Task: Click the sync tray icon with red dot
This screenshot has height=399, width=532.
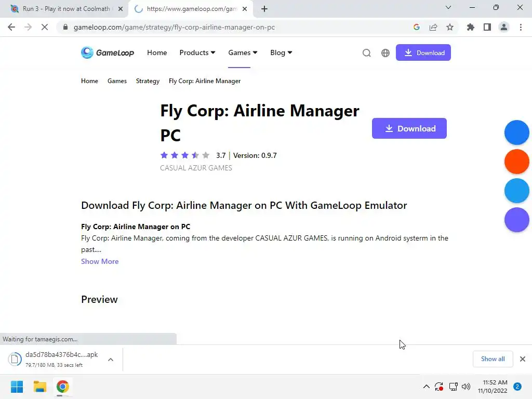Action: click(x=439, y=387)
